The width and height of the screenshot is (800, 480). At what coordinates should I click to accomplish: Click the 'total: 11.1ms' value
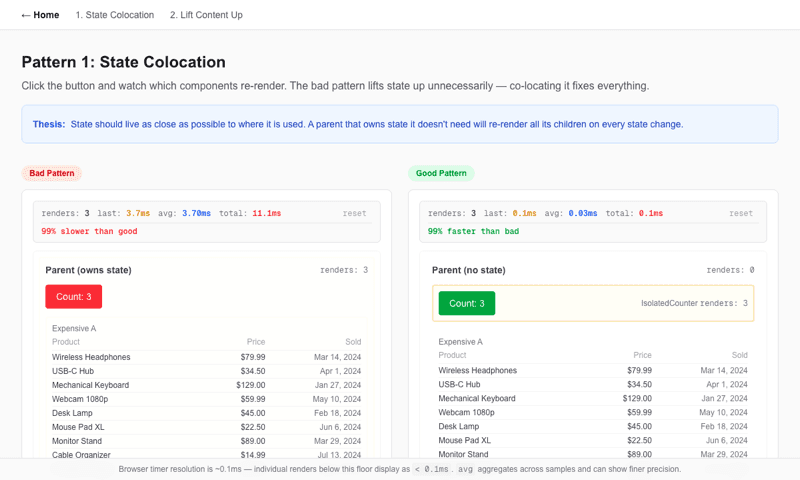(x=250, y=213)
